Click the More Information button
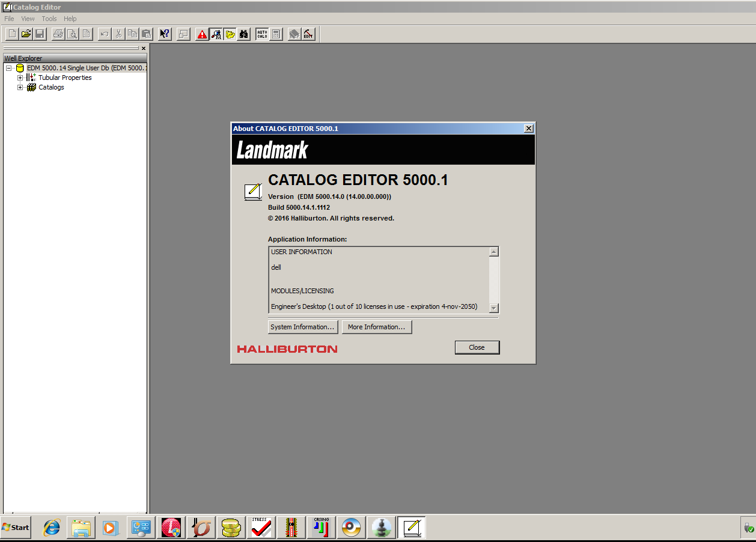The width and height of the screenshot is (756, 542). coord(377,327)
